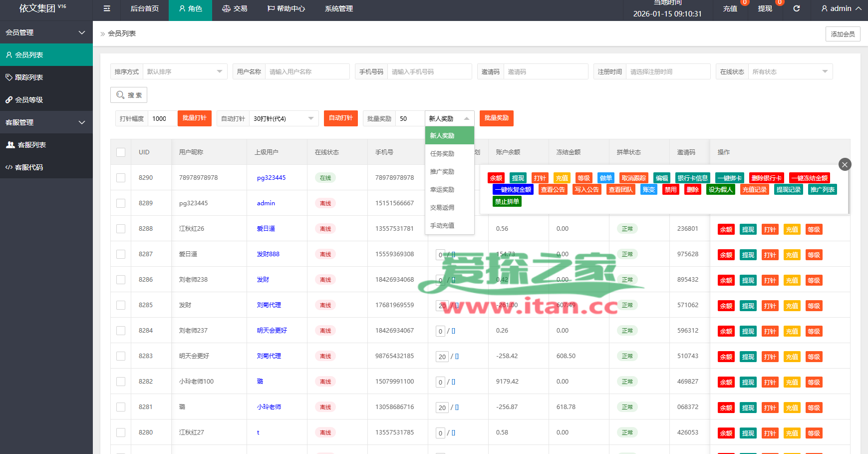The image size is (868, 454).
Task: Click the search magnifier button
Action: click(129, 95)
